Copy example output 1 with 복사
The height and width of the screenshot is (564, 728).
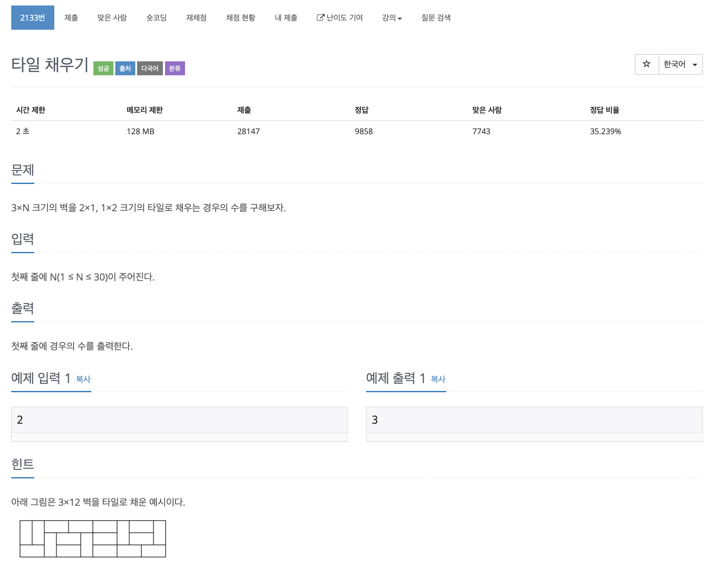[x=438, y=379]
